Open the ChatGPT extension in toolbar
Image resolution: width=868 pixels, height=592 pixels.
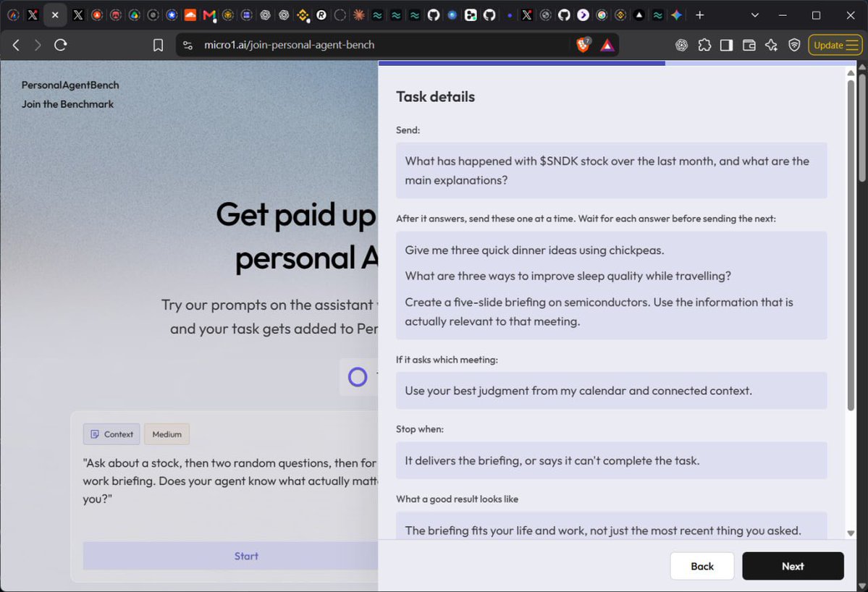click(681, 45)
